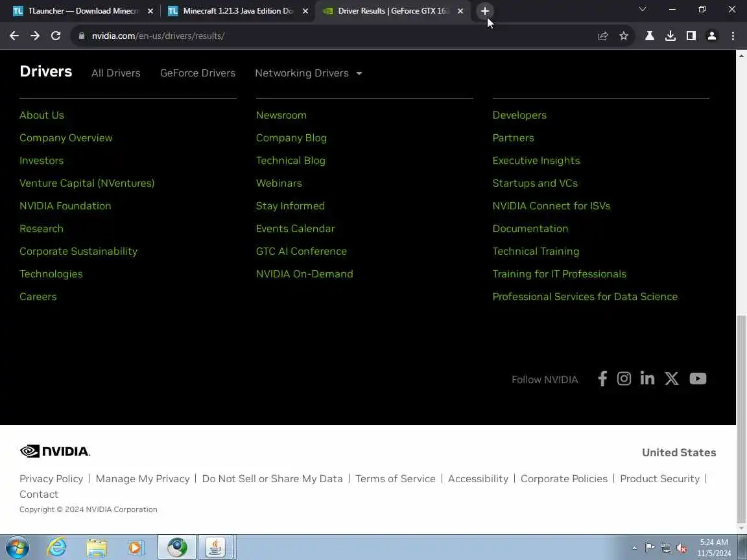Open Privacy Policy footer link
Image resolution: width=747 pixels, height=560 pixels.
tap(51, 478)
